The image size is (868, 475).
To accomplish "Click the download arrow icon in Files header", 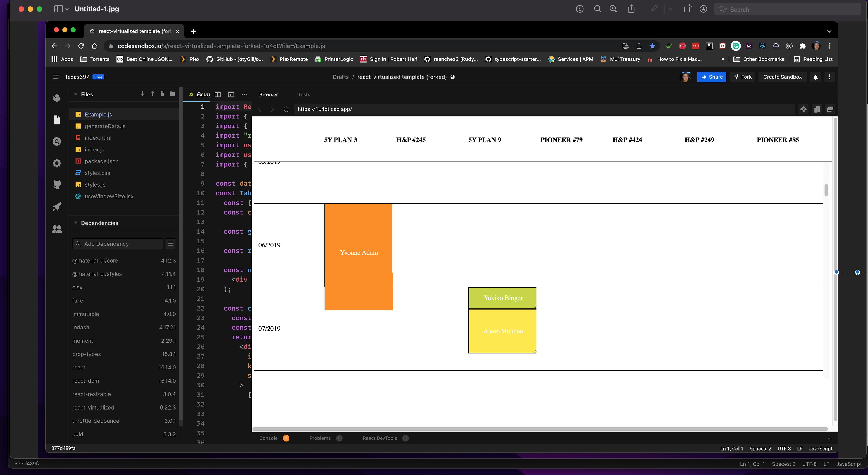I will 142,94.
